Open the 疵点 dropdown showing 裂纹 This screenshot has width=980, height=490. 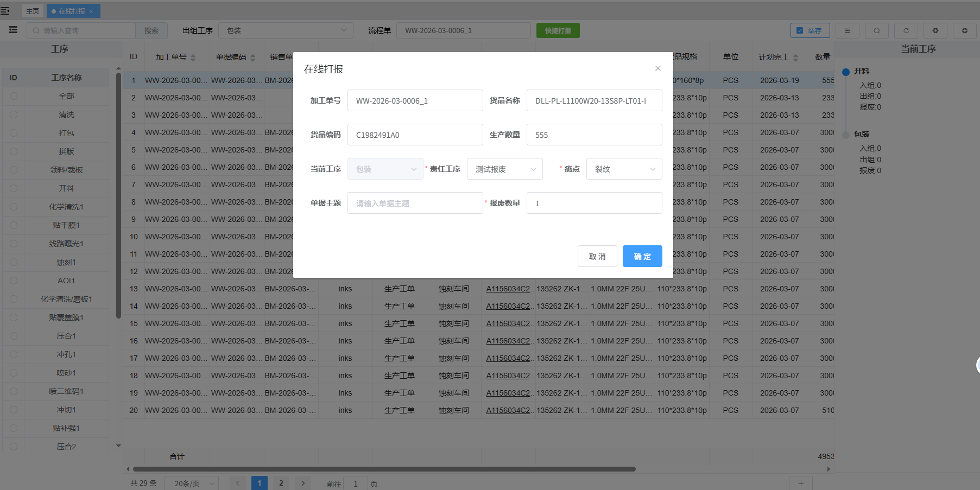[x=624, y=169]
